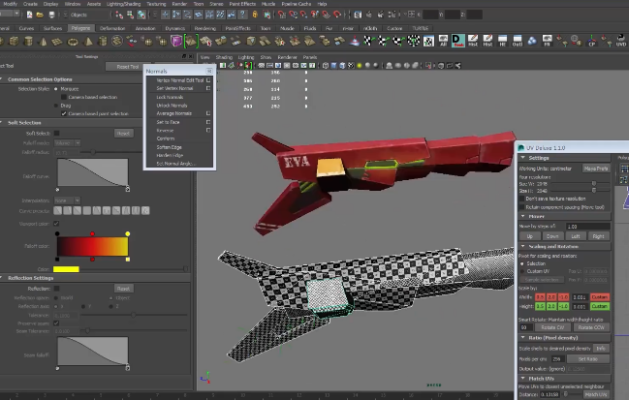The image size is (629, 400).
Task: Click the green-bracketed highlighted shelf icon
Action: (191, 41)
